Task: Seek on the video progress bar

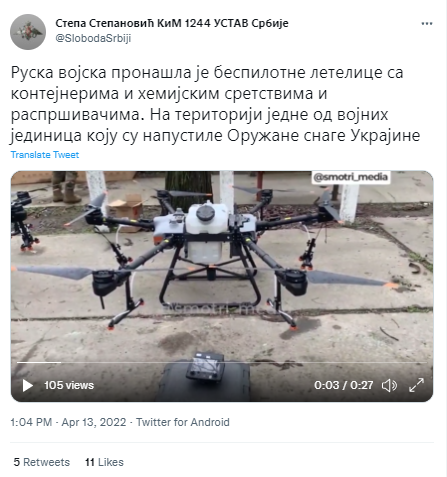Action: 222,362
